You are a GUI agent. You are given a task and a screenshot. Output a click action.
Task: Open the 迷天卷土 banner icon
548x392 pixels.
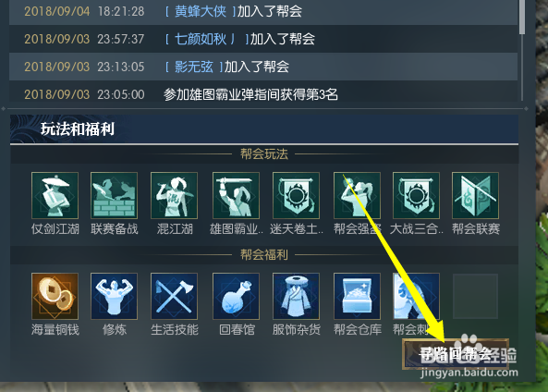[296, 195]
